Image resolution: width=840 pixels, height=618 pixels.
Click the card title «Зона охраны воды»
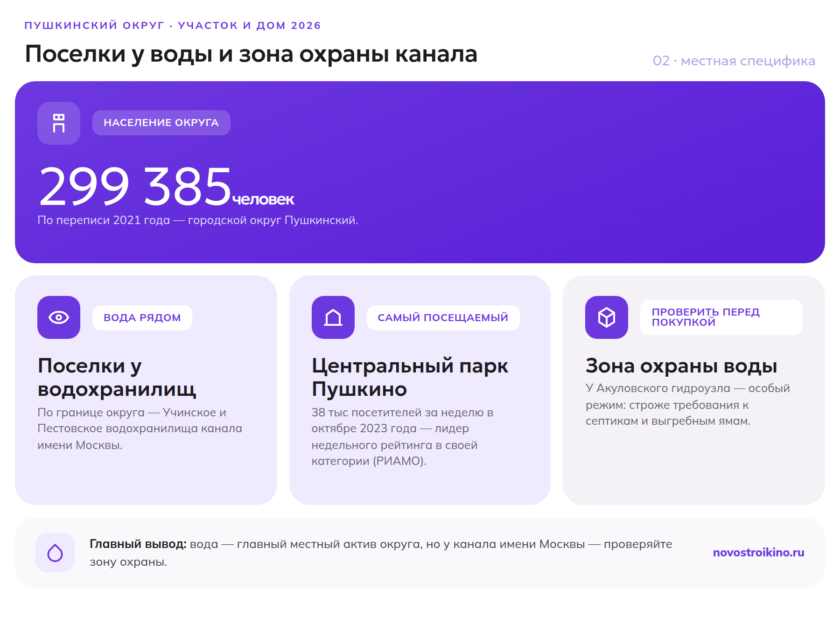[x=681, y=366]
